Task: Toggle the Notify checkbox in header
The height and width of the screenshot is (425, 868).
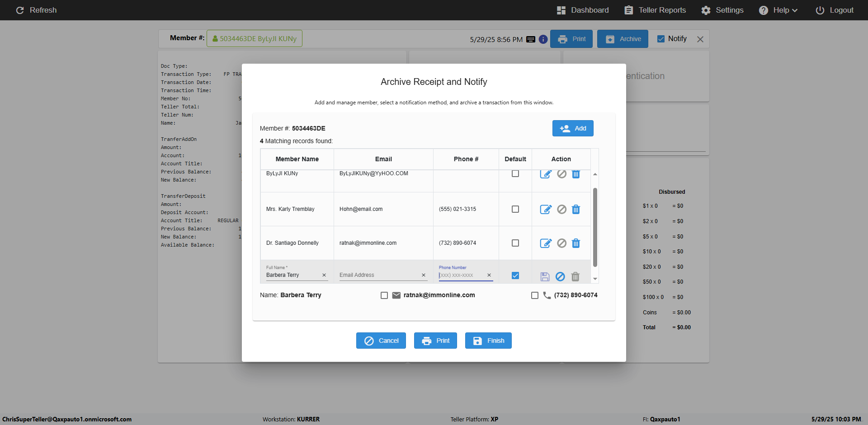Action: point(661,39)
